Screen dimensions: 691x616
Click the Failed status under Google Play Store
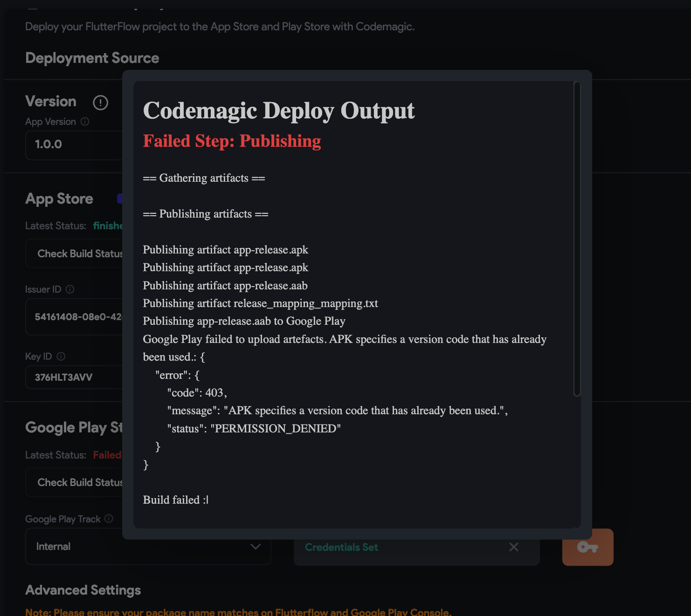[107, 455]
